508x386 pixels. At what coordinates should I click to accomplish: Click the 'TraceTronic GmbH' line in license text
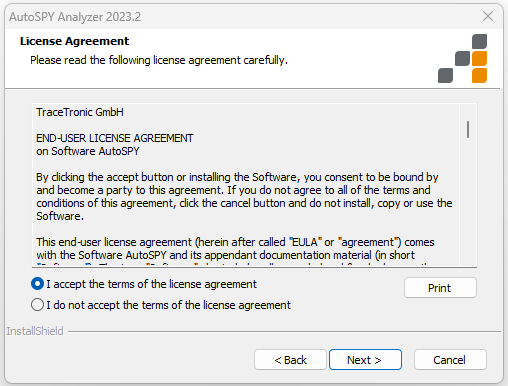pos(80,112)
